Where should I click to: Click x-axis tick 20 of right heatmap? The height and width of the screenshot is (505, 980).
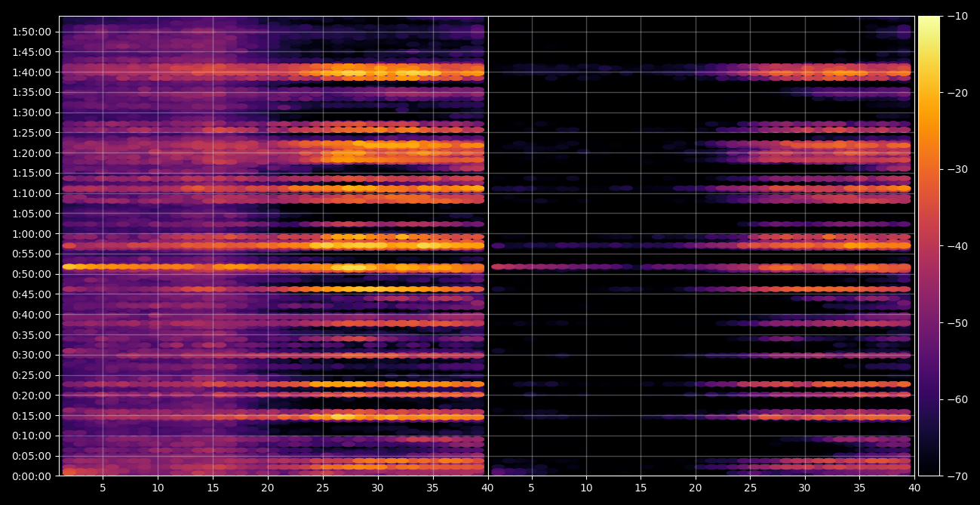(696, 488)
